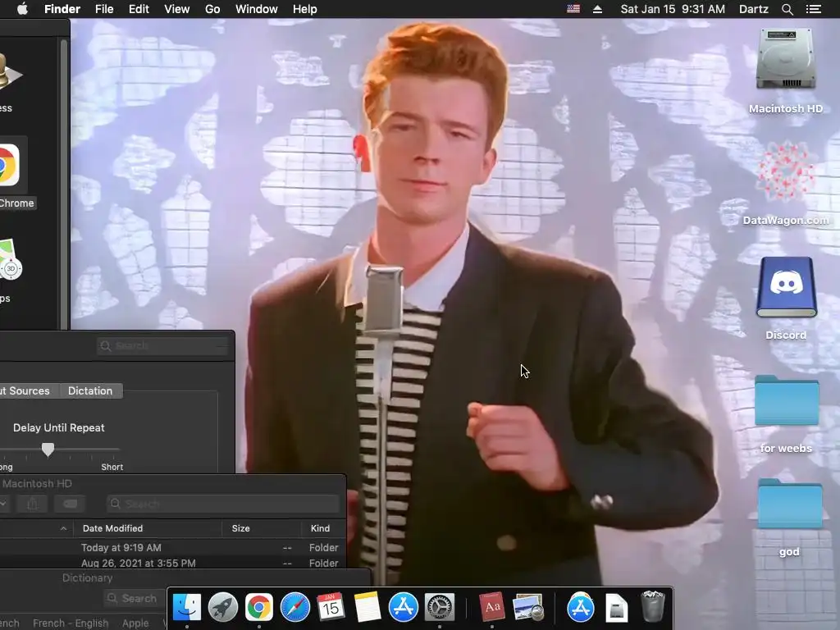Open the Finder menu
The width and height of the screenshot is (840, 630).
click(62, 9)
